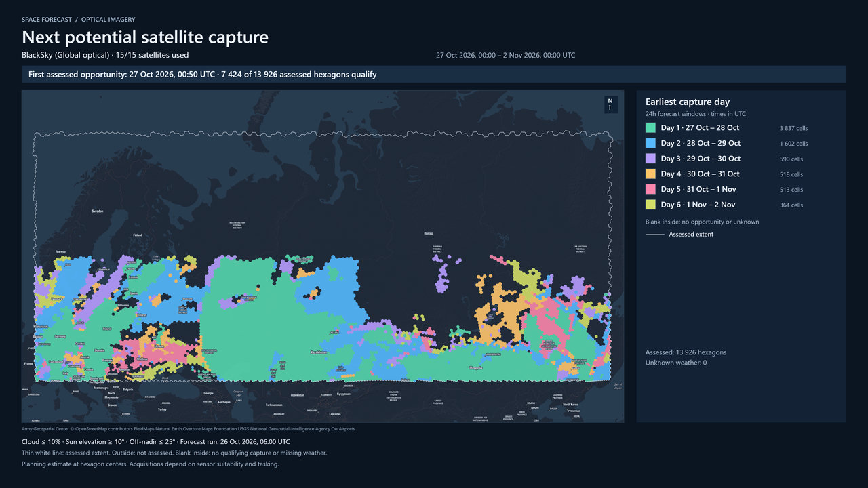This screenshot has height=488, width=868.
Task: Click the OPTICAL IMAGERY breadcrumb
Action: pos(108,20)
